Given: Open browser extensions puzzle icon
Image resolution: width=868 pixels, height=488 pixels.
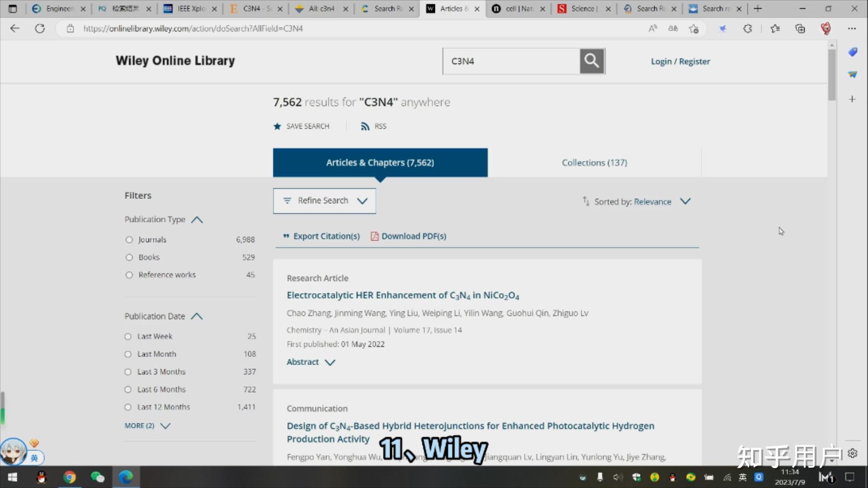Looking at the screenshot, I should tap(748, 28).
